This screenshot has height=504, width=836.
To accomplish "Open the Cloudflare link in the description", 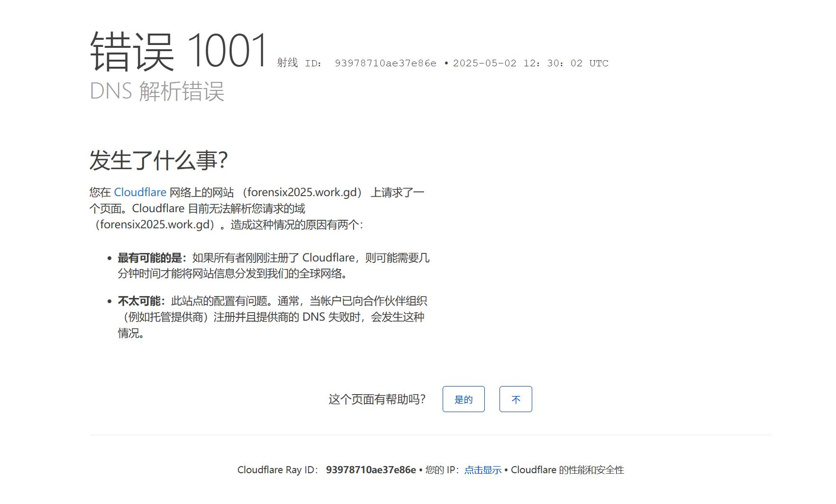I will coord(140,192).
